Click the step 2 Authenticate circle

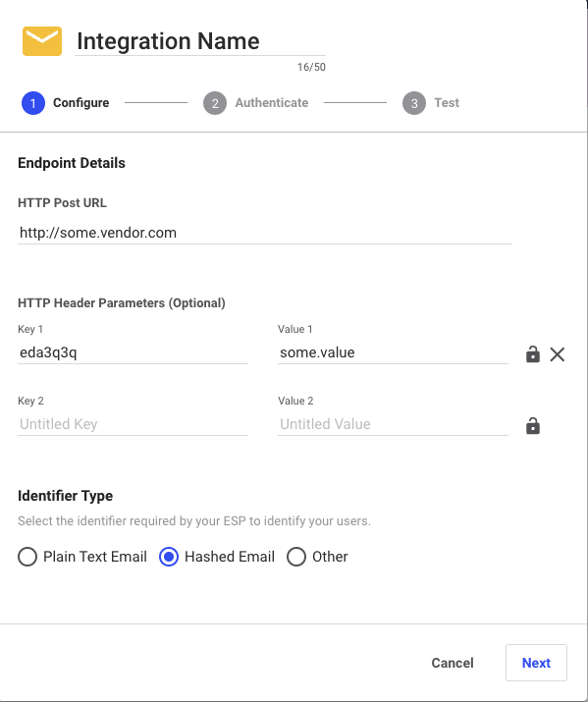point(215,103)
